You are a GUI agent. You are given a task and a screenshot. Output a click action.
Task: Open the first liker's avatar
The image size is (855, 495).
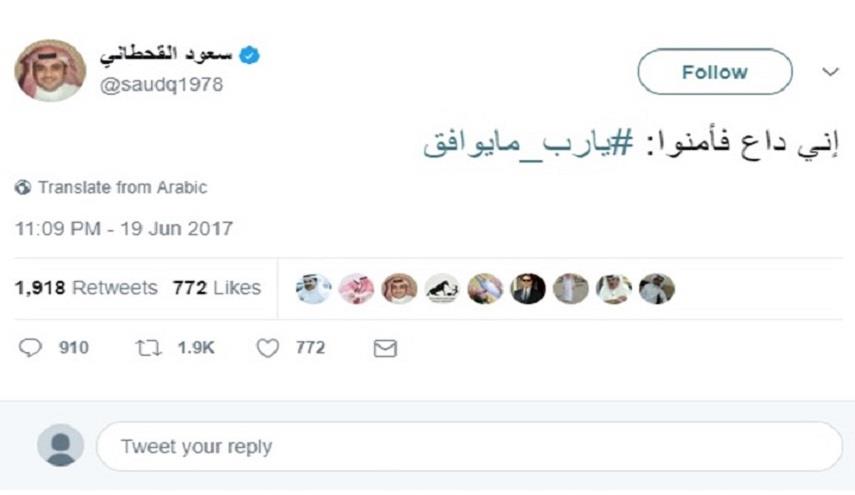tap(313, 288)
